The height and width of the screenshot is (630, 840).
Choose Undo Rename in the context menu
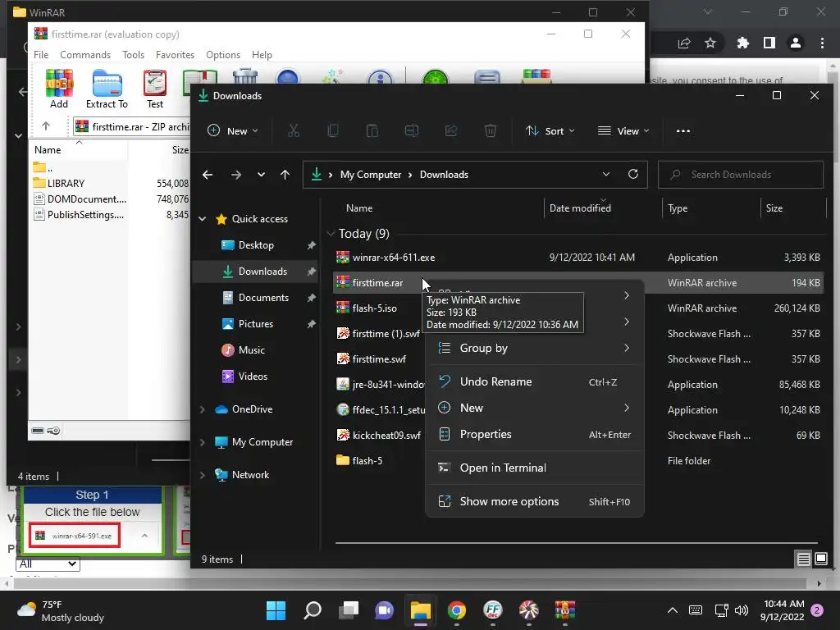(x=534, y=382)
